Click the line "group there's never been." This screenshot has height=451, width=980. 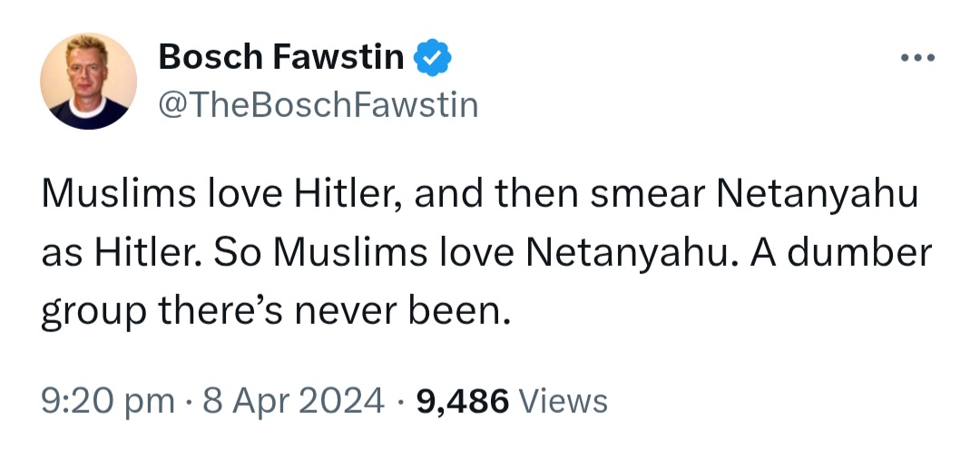pos(276,310)
